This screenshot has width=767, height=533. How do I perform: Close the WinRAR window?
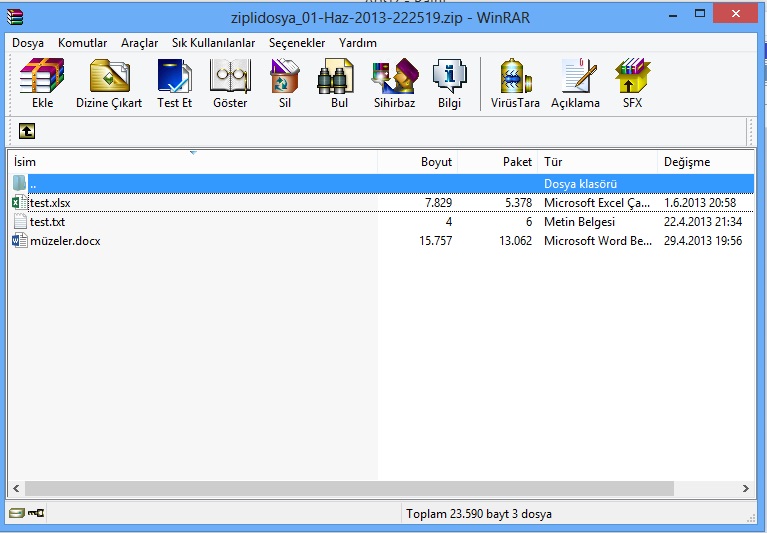coord(736,14)
